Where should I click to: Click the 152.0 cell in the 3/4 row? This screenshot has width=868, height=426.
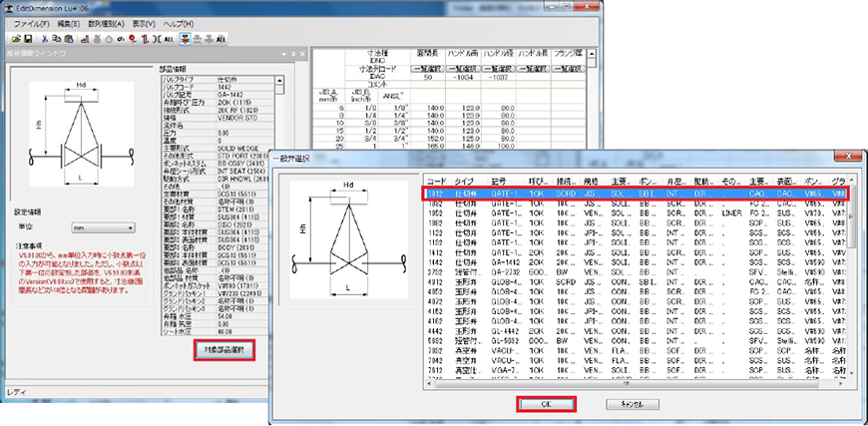(x=427, y=139)
